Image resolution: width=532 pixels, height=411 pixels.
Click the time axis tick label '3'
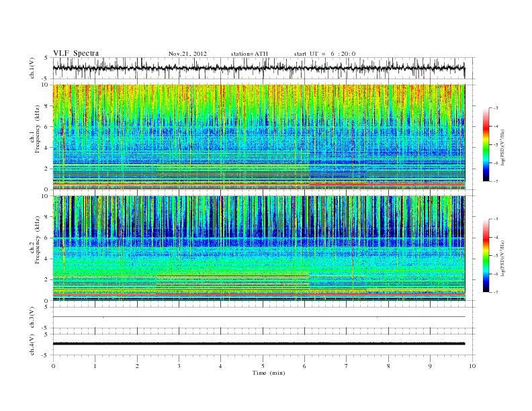[179, 366]
